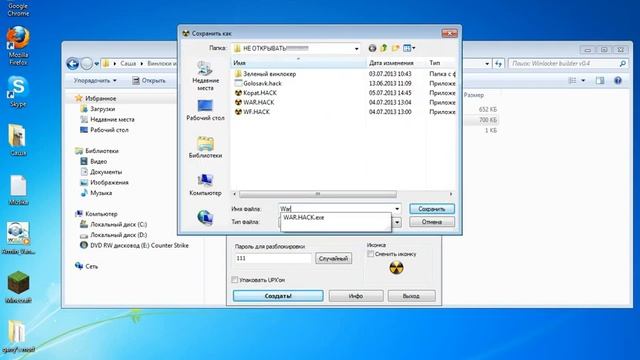The height and width of the screenshot is (360, 640).
Task: Click the radiation icon preview
Action: click(x=396, y=268)
